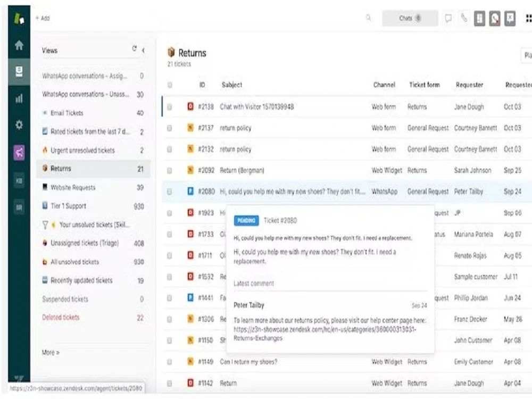Screen dimensions: 532x399
Task: Check the box for ticket #2137
Action: (170, 128)
